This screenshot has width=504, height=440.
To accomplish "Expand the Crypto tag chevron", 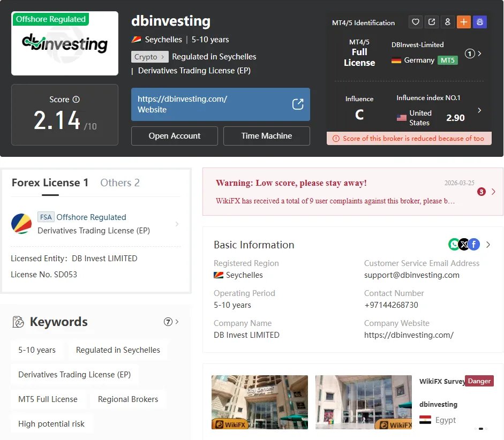I will click(163, 57).
